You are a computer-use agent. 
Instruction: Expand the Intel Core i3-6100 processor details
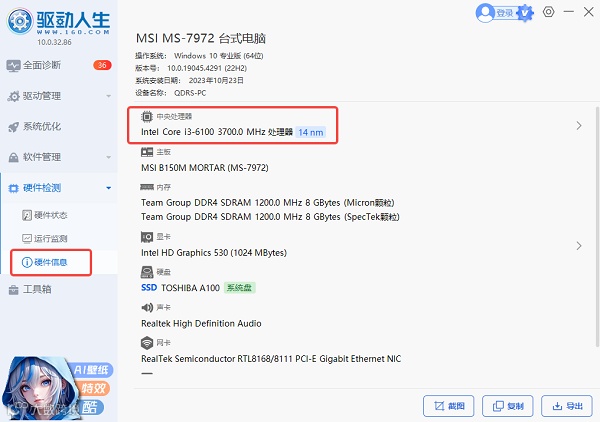(579, 125)
